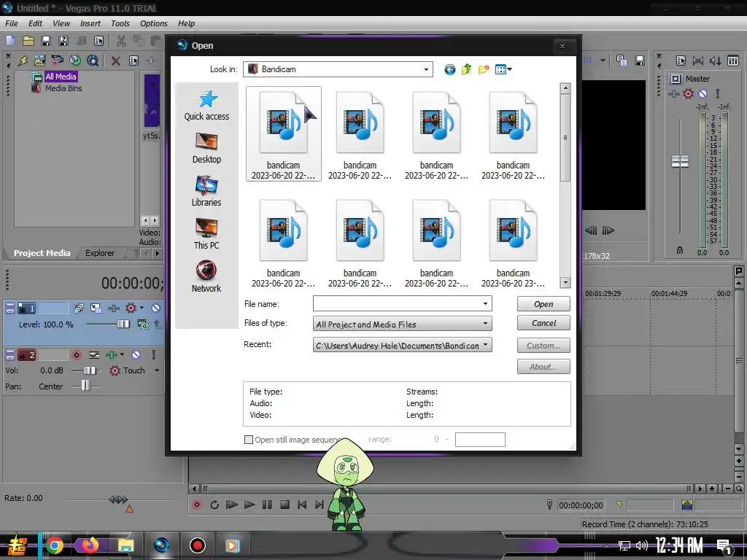Select Network in places bar

(x=206, y=276)
